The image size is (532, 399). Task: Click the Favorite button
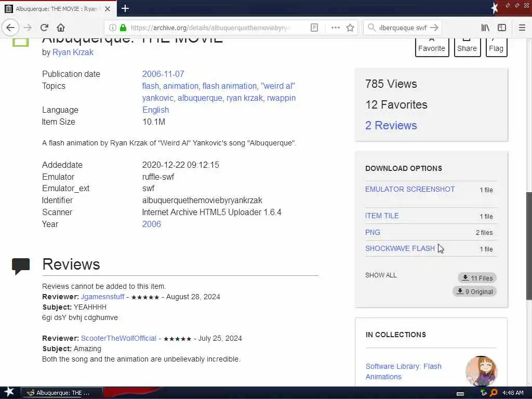[x=432, y=47]
